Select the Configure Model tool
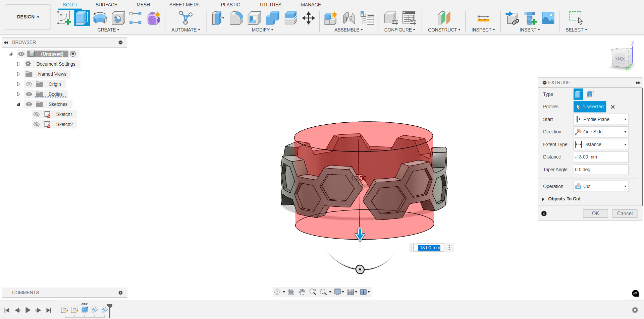The width and height of the screenshot is (644, 319). click(391, 18)
